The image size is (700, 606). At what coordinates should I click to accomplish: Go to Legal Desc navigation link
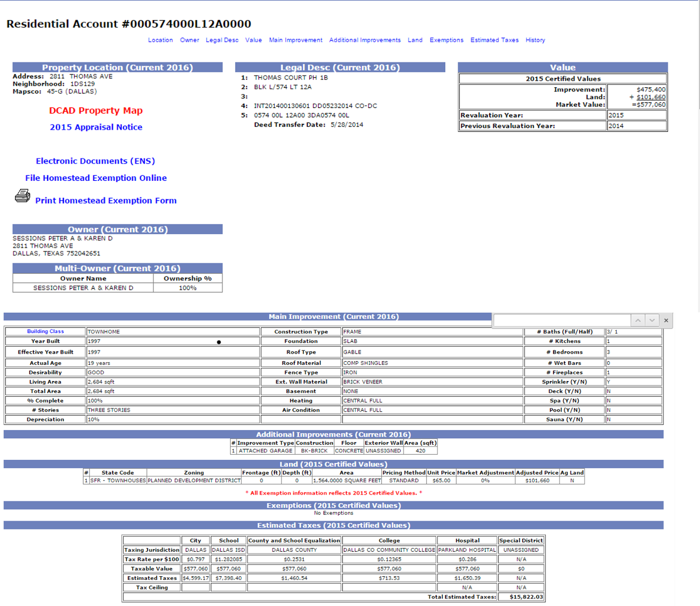point(222,40)
